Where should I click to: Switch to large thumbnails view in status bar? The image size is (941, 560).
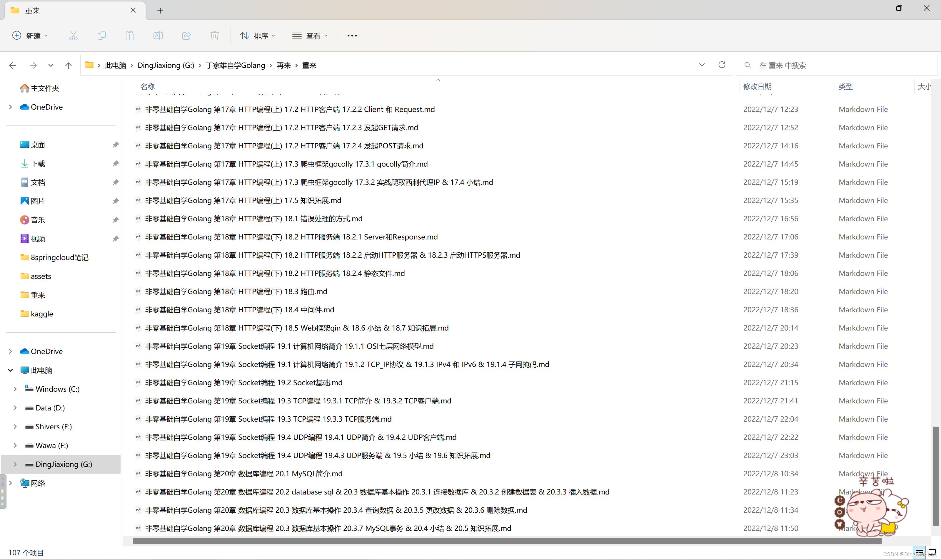pyautogui.click(x=932, y=552)
